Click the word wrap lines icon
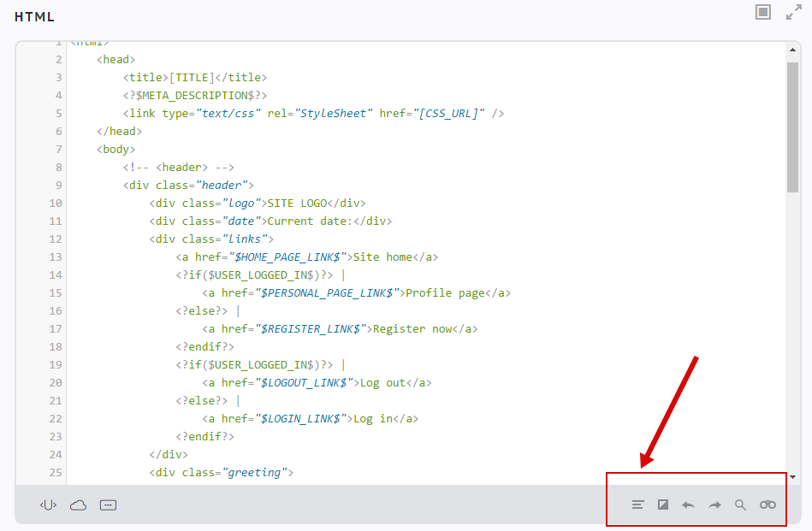812x531 pixels. pos(637,504)
